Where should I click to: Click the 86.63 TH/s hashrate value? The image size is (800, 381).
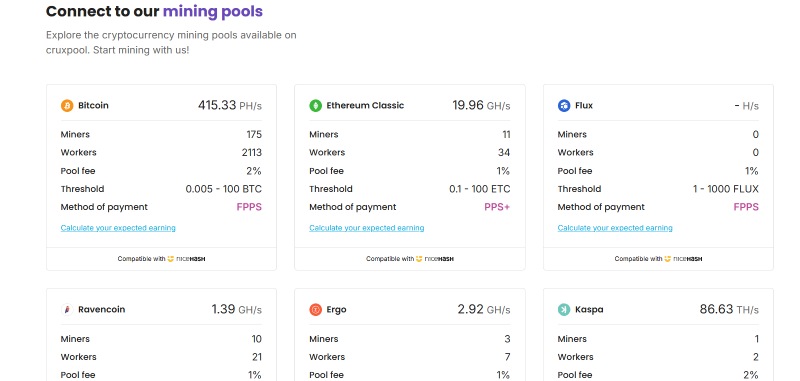729,310
